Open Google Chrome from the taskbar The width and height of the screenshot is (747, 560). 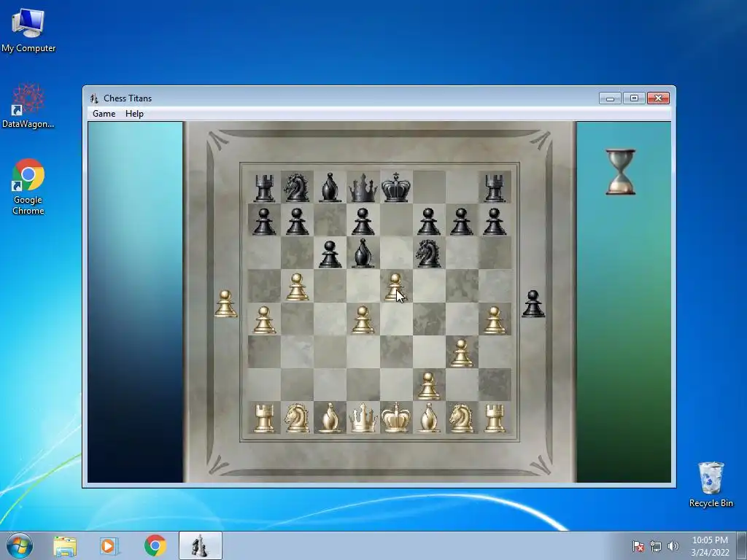[155, 545]
